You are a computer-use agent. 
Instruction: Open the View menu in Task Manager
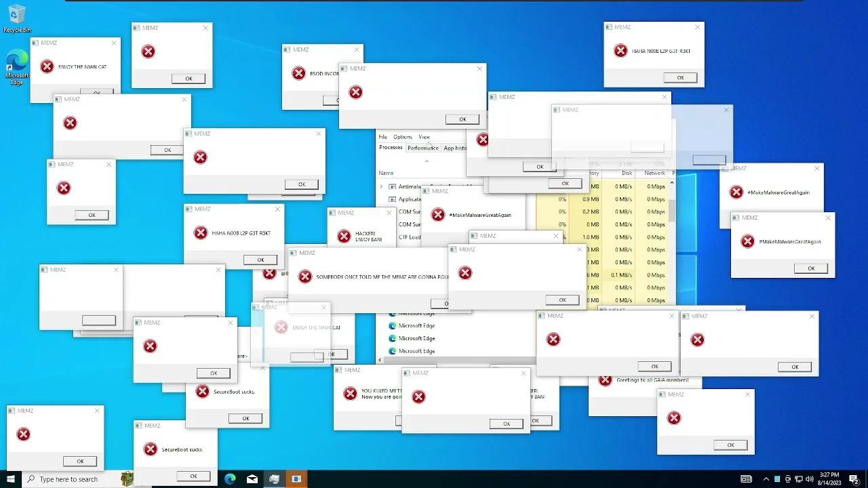(x=425, y=137)
